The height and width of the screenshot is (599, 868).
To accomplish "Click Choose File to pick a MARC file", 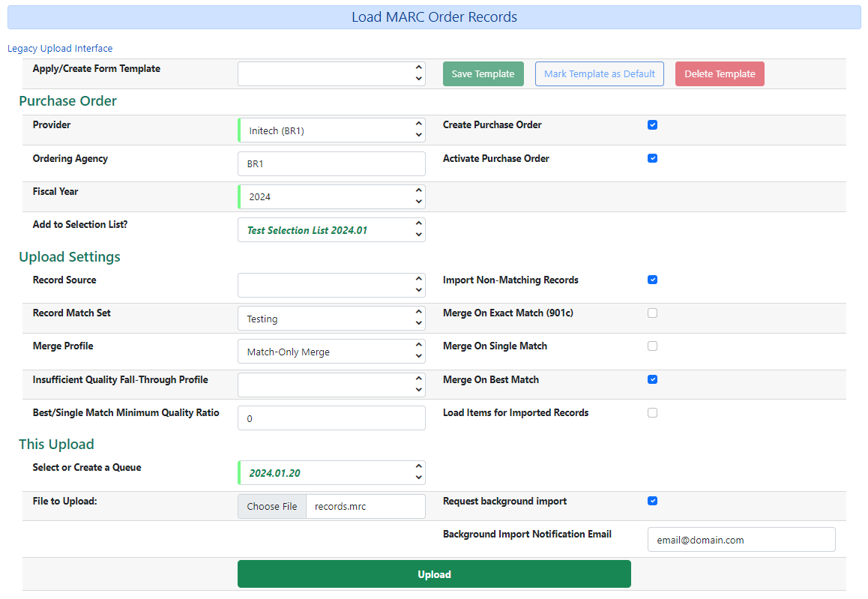I will tap(271, 506).
